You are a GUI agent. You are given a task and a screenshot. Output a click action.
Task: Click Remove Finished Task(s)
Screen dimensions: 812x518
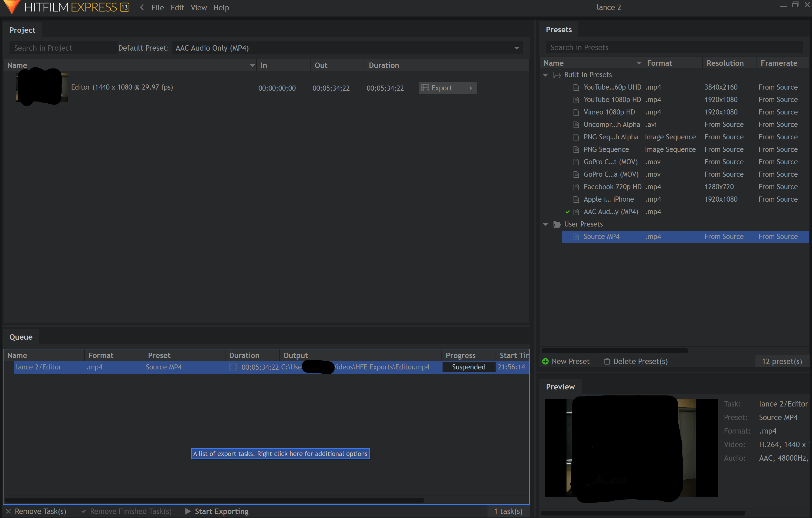pyautogui.click(x=126, y=511)
